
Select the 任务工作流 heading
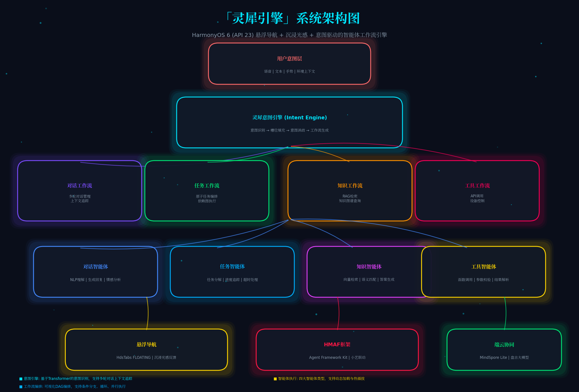pos(207,186)
